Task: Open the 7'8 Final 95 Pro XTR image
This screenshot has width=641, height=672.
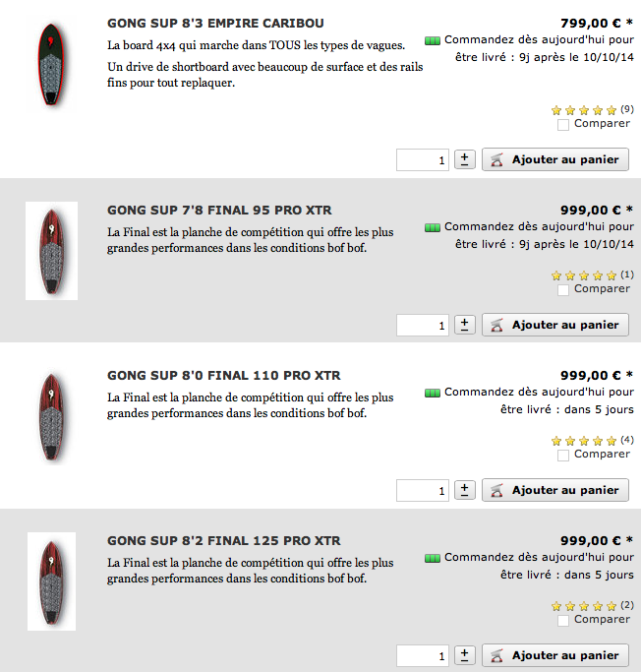Action: click(x=51, y=250)
